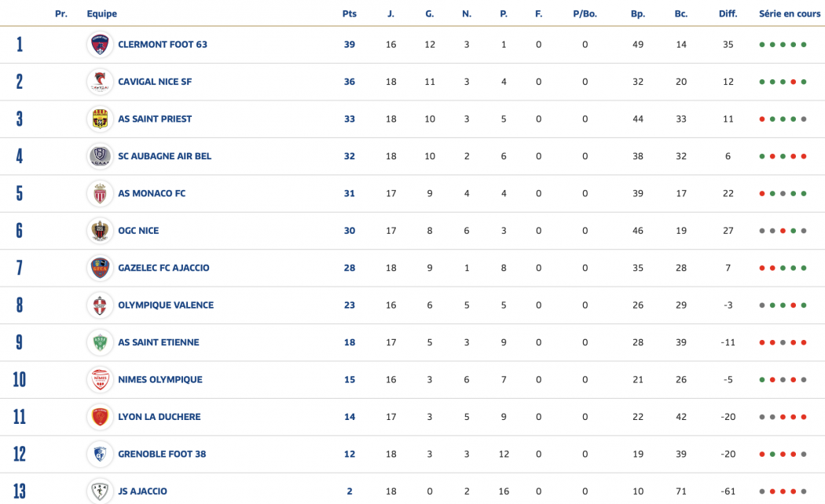Click the AS Saint Priest logo
Image resolution: width=825 pixels, height=504 pixels.
(100, 119)
